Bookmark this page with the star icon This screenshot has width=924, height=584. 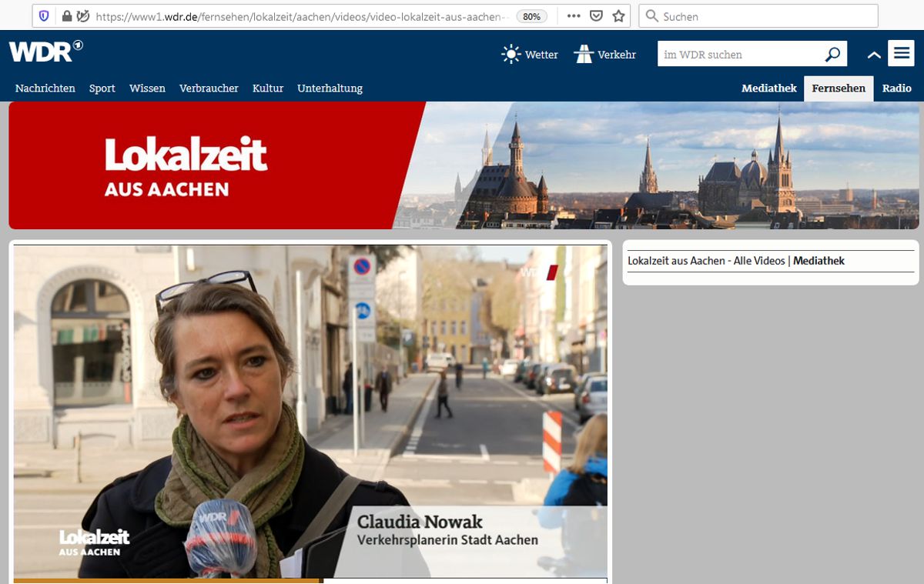coord(618,16)
